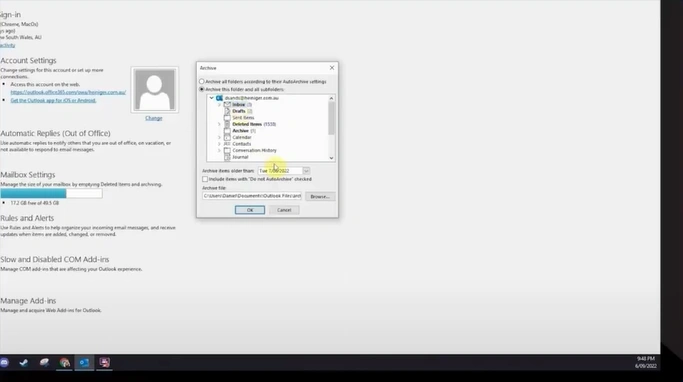Click the folder tree scroll down arrow
Screen dimensions: 683x382
(331, 158)
